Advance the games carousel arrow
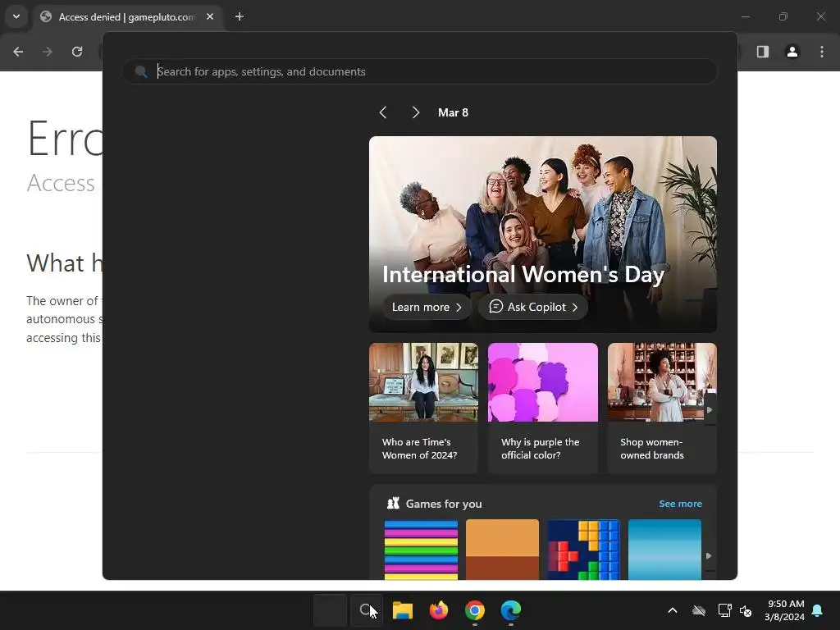Screen dimensions: 840x630 click(x=709, y=556)
